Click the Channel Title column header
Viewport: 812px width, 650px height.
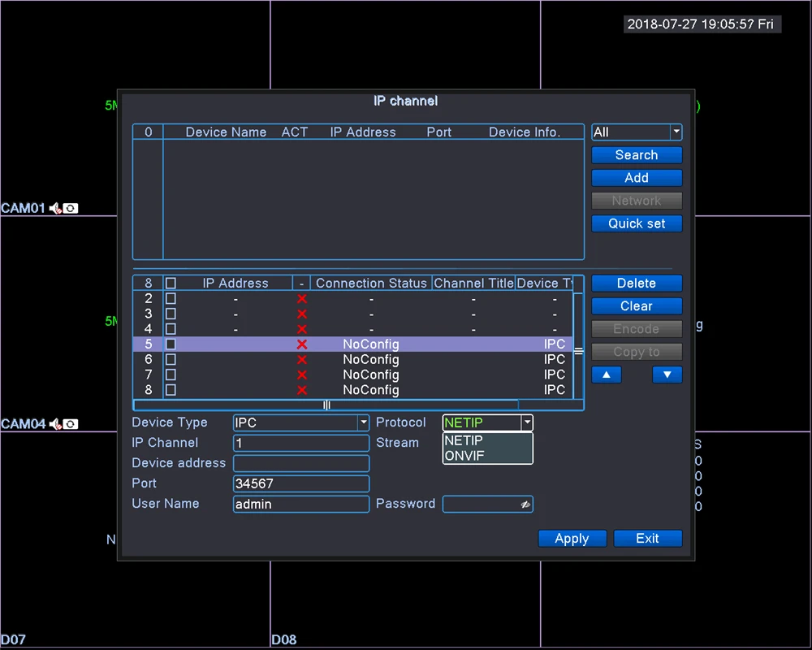tap(473, 283)
